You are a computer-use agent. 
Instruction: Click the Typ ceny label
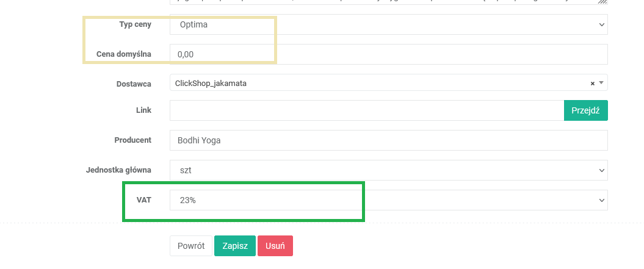pyautogui.click(x=136, y=25)
